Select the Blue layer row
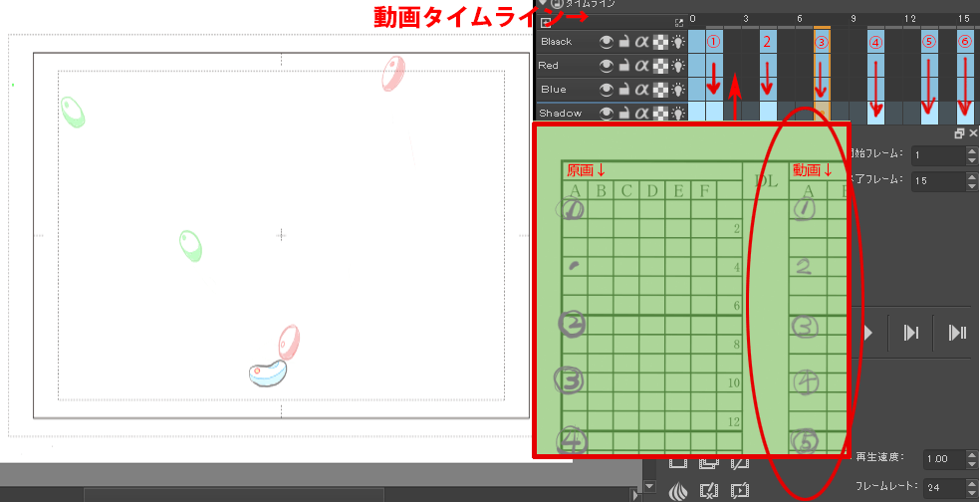Image resolution: width=980 pixels, height=502 pixels. point(554,90)
